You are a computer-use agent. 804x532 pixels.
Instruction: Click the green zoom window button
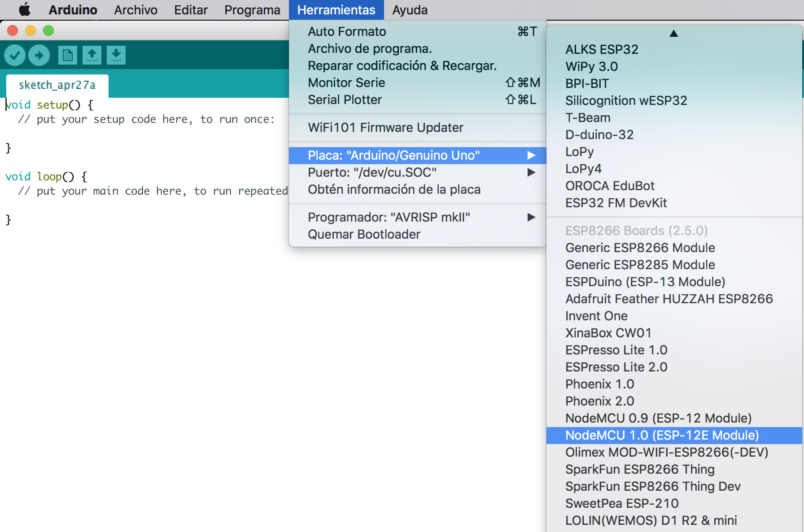[x=48, y=31]
